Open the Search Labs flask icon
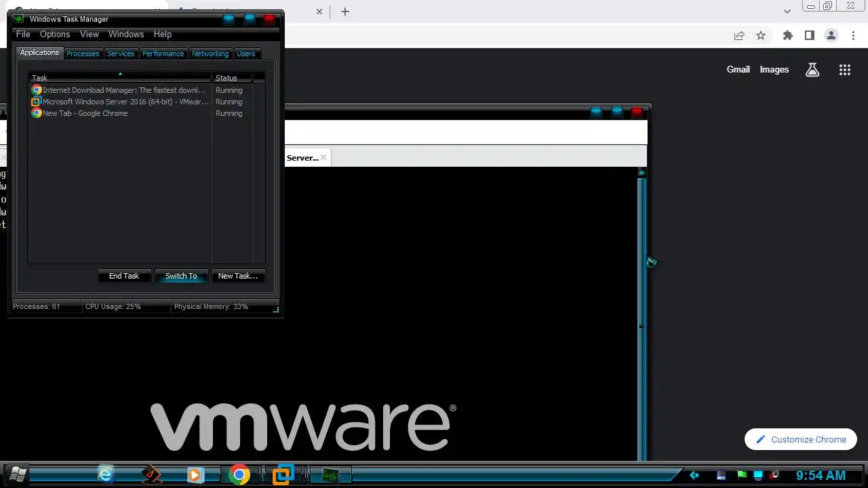 click(812, 69)
